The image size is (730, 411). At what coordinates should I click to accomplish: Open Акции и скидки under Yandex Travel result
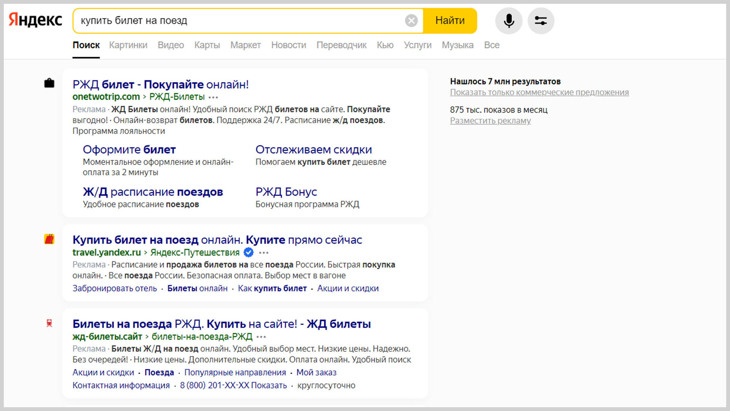(x=348, y=288)
